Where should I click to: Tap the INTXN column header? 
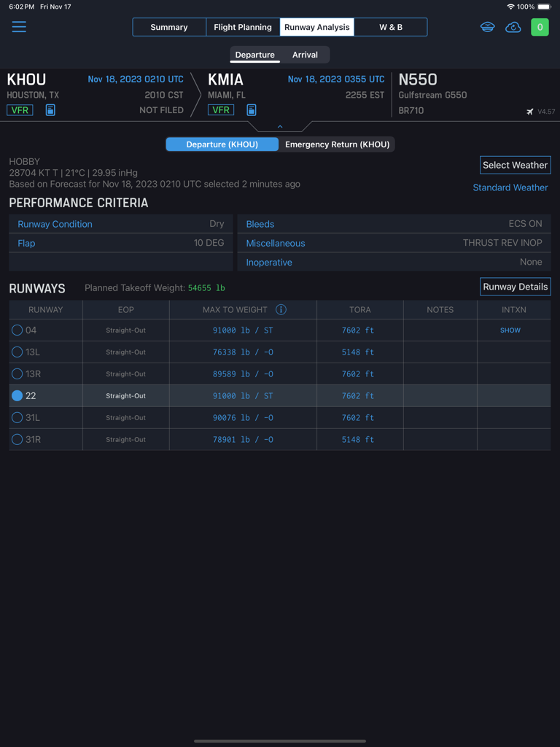point(514,309)
